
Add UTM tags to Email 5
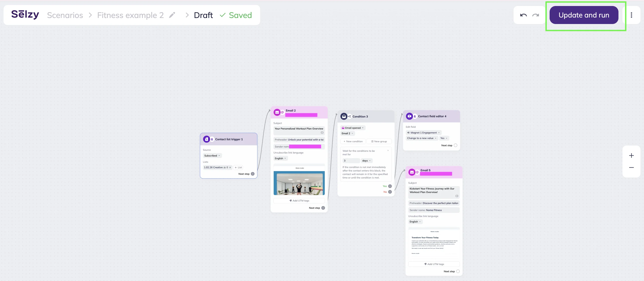(434, 264)
